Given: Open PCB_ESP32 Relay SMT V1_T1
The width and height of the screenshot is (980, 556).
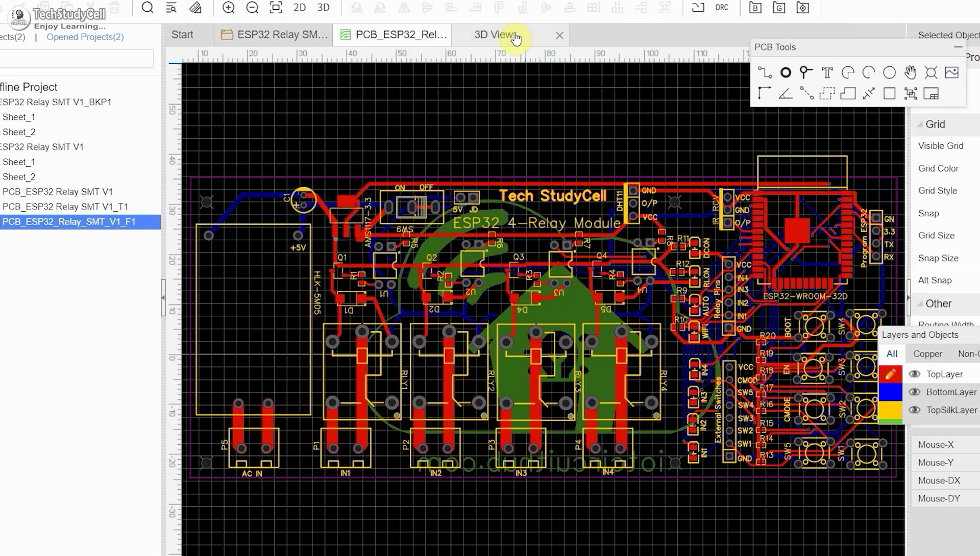Looking at the screenshot, I should (x=65, y=207).
